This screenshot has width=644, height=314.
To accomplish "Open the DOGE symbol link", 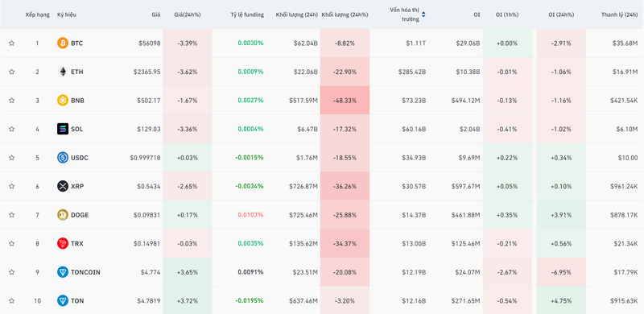I will [x=80, y=215].
